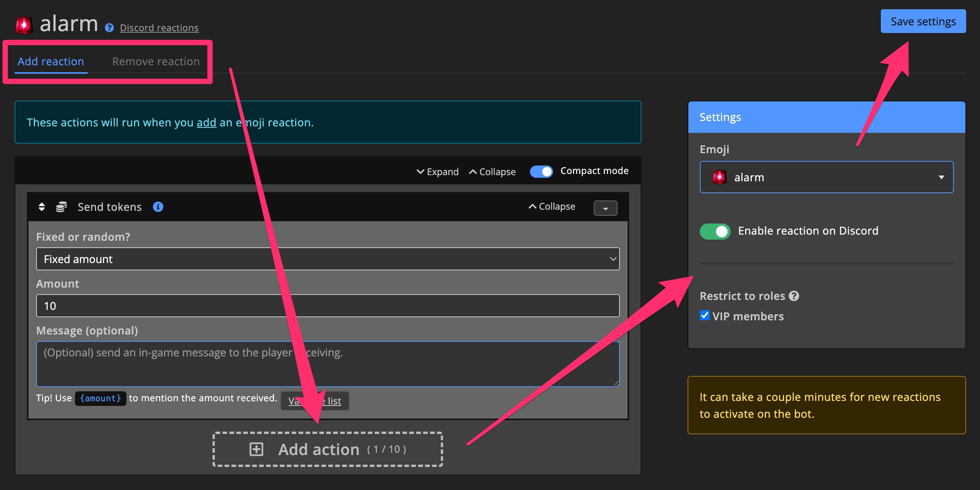Open Send tokens action options dropdown arrow
This screenshot has height=490, width=980.
[605, 208]
